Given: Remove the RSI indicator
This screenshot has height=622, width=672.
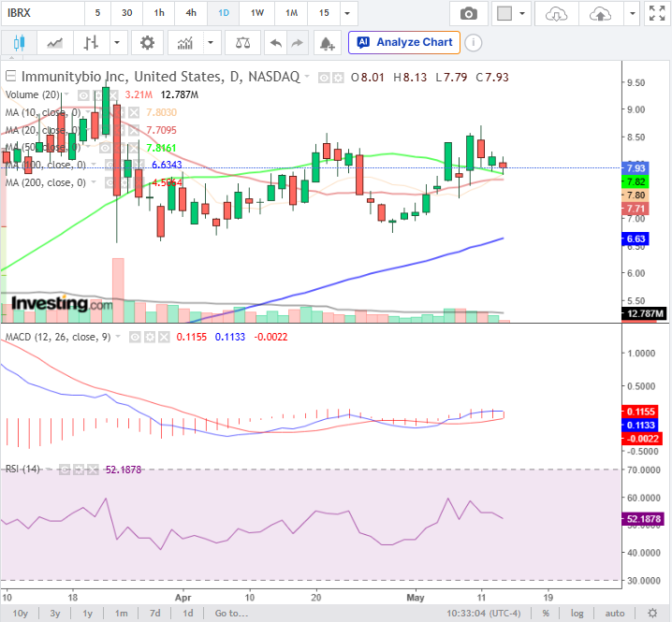Looking at the screenshot, I should point(93,470).
